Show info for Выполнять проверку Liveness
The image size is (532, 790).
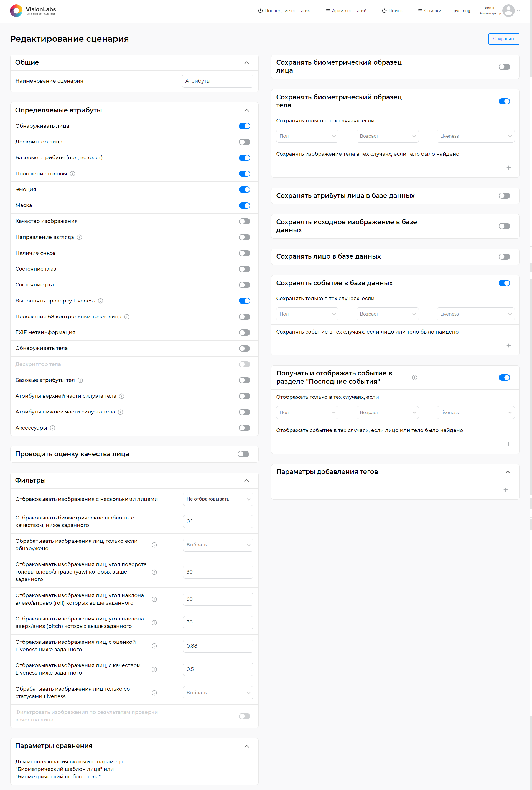pos(100,301)
